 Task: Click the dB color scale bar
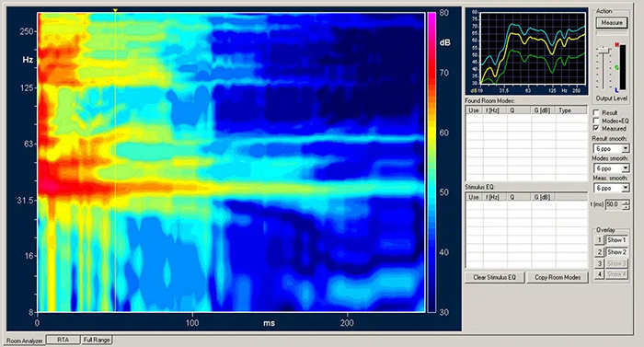click(x=431, y=162)
